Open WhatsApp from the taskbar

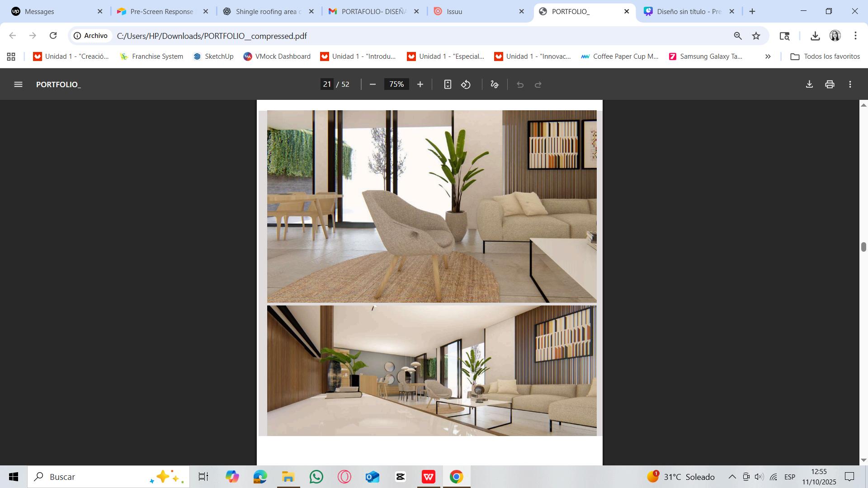click(316, 477)
